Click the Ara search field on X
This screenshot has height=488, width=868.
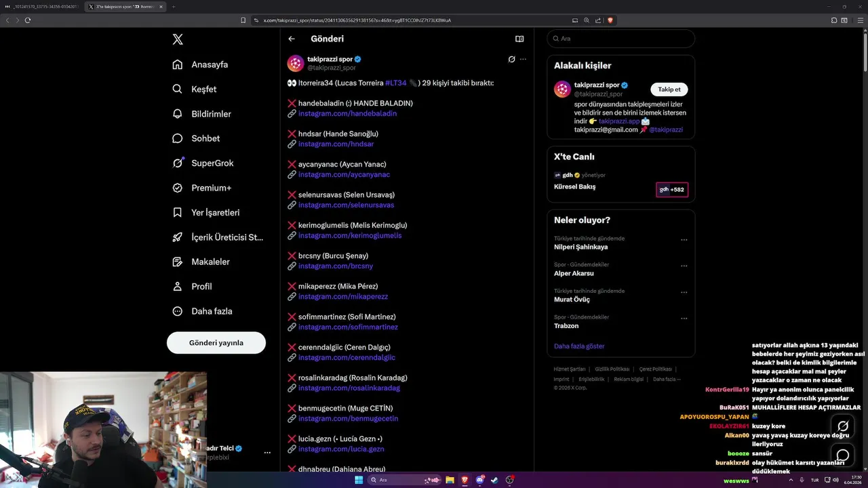(x=620, y=39)
